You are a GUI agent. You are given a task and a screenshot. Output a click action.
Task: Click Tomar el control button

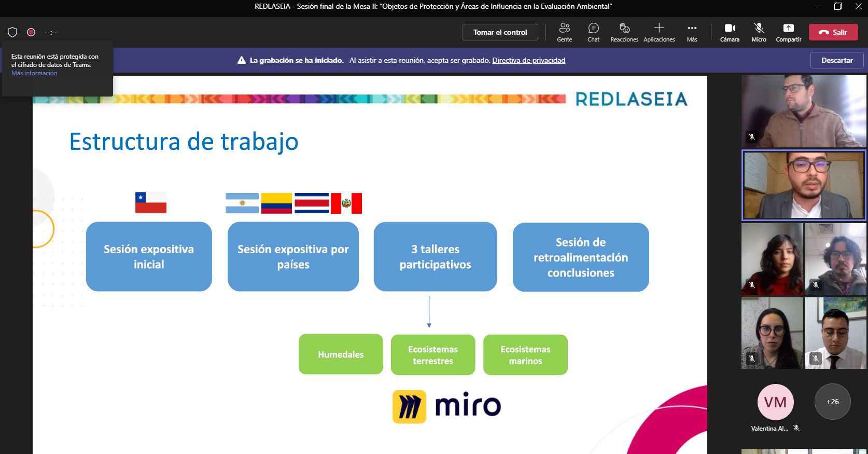click(500, 32)
